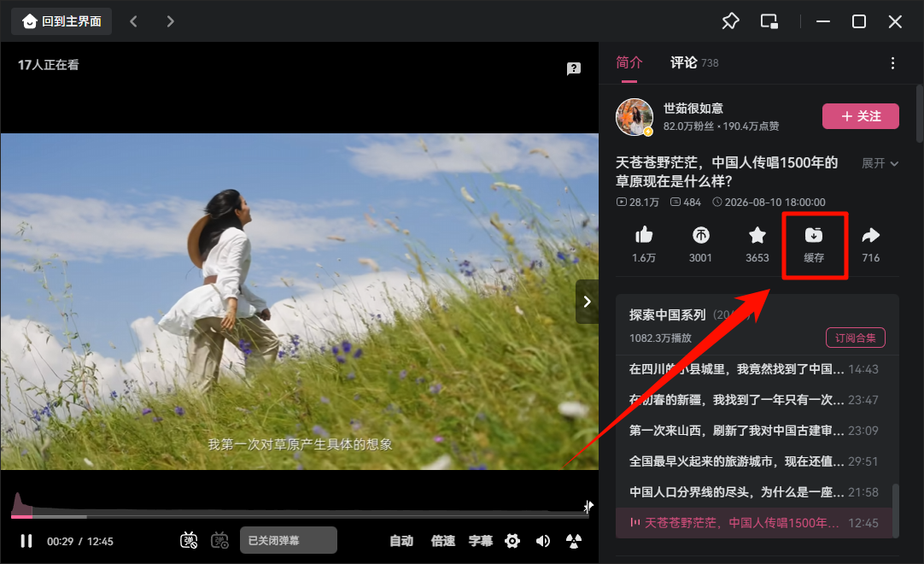Switch to the 简介 tab

point(629,62)
